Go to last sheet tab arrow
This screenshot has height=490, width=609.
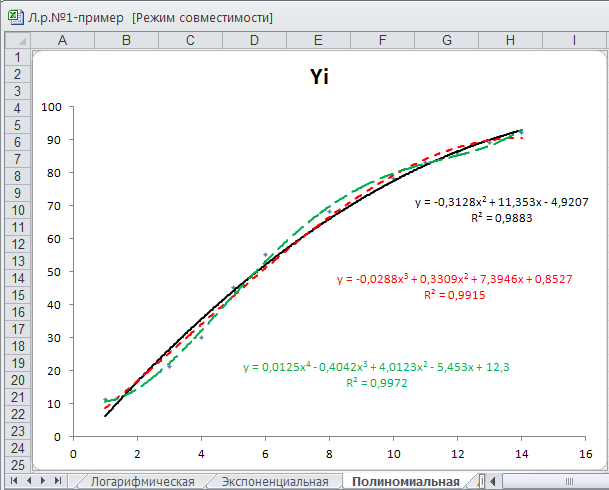pos(57,481)
